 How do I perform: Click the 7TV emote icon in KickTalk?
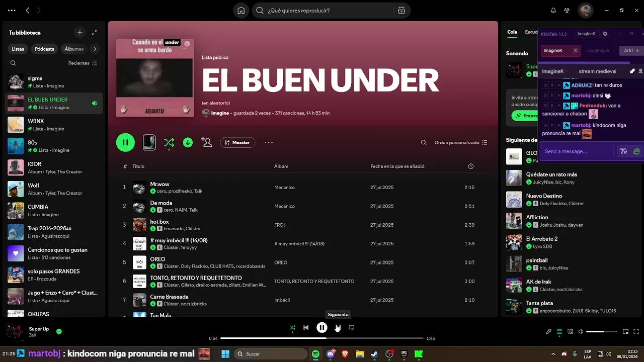623,151
